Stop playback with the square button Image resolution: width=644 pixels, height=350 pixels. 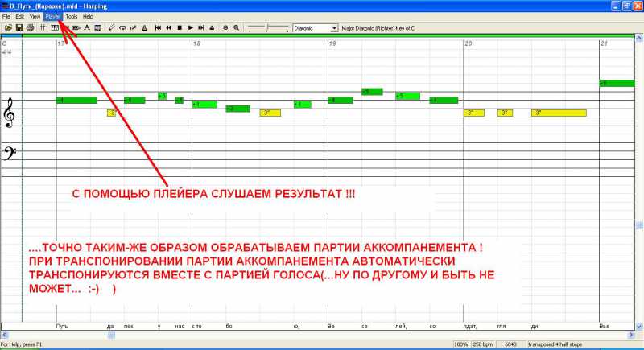[x=180, y=28]
